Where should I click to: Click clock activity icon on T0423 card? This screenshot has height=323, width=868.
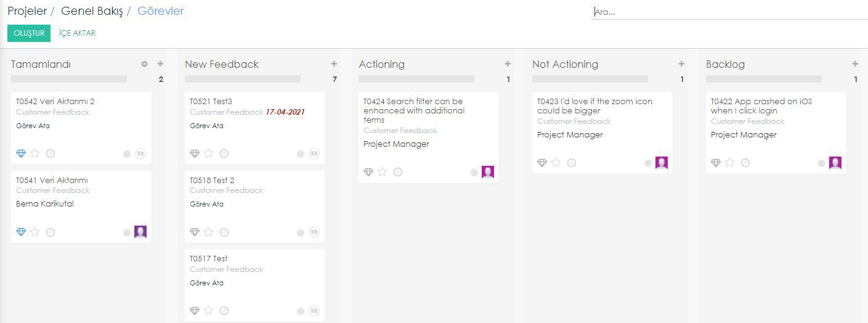click(x=572, y=163)
